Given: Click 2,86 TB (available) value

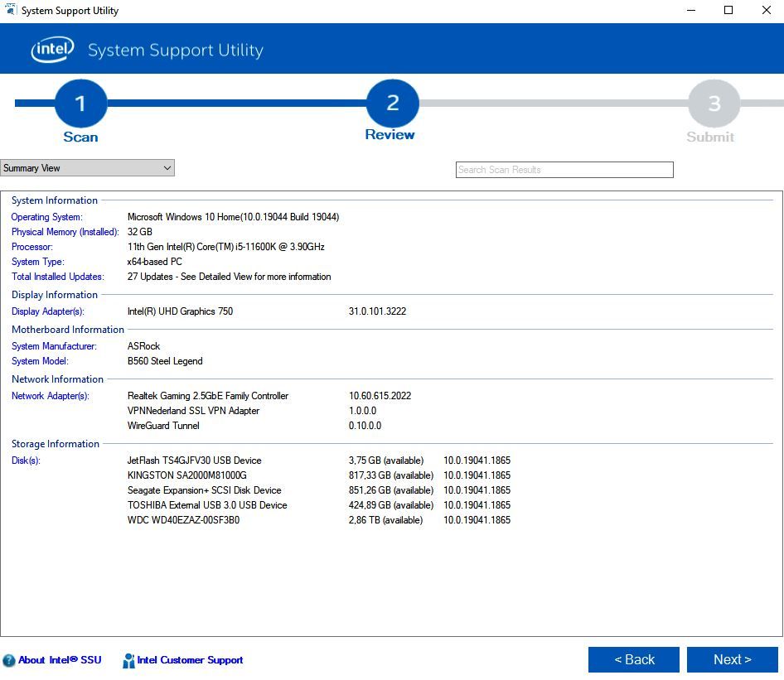Looking at the screenshot, I should [385, 521].
